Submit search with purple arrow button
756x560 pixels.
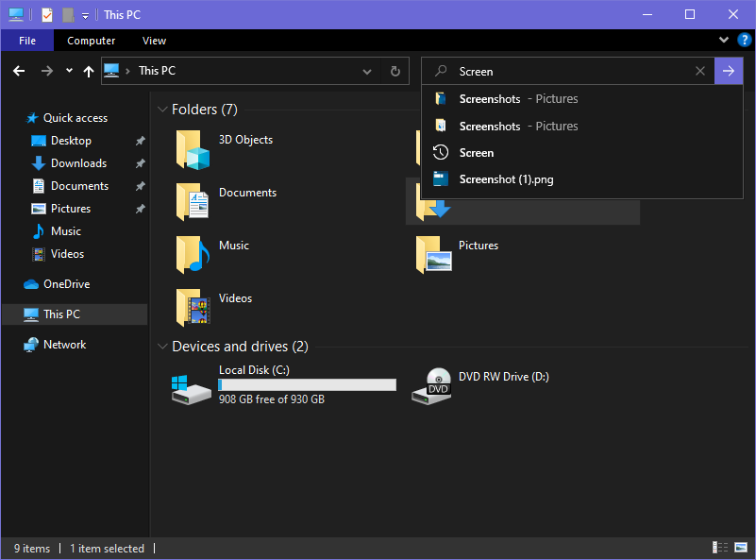[x=729, y=71]
